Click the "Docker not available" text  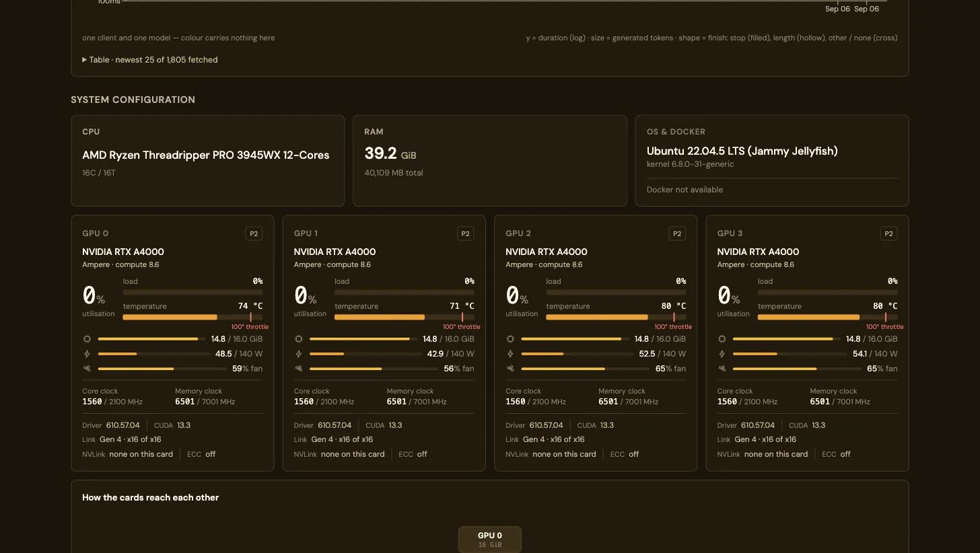click(685, 190)
